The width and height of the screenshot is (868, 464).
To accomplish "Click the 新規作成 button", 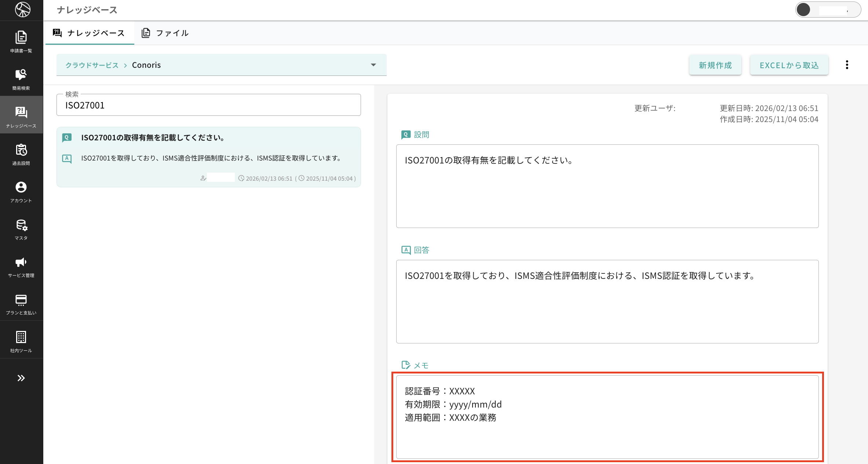I will pyautogui.click(x=715, y=65).
